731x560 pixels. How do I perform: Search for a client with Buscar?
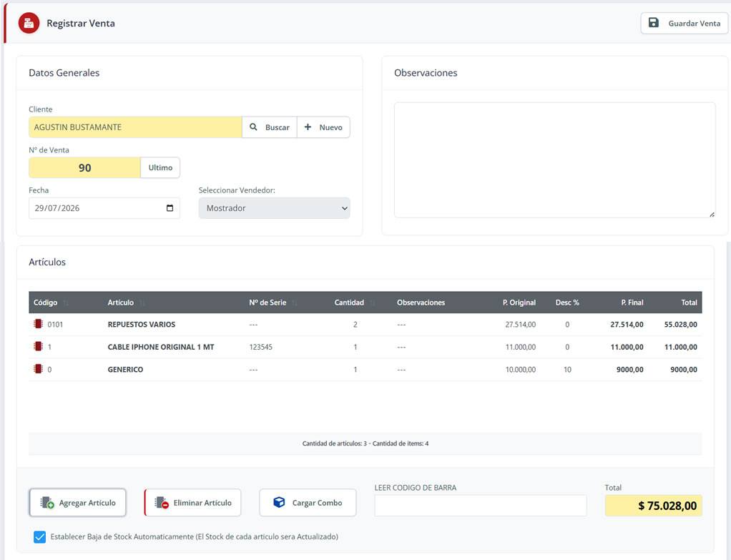pyautogui.click(x=270, y=127)
